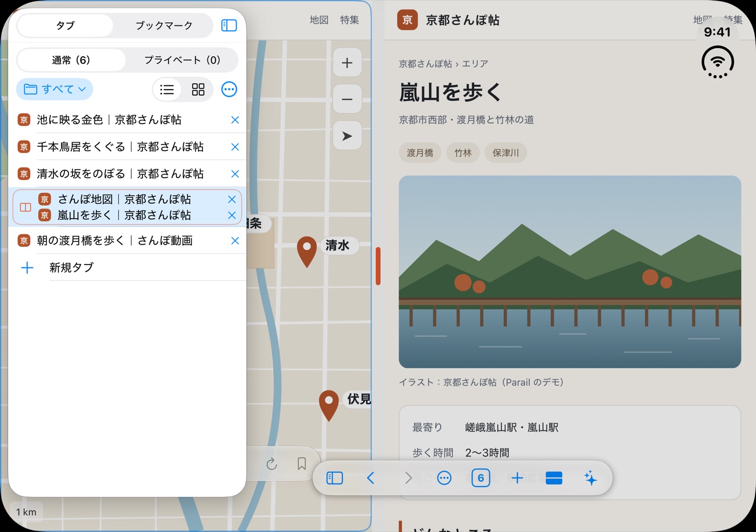Select the 竹林 tag chip

pyautogui.click(x=463, y=153)
